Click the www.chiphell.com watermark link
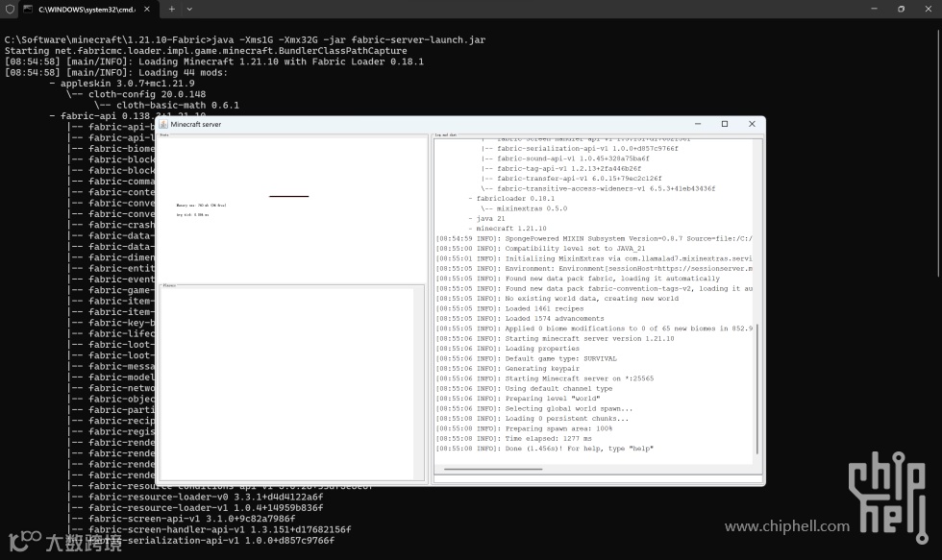The width and height of the screenshot is (942, 560). 787,526
